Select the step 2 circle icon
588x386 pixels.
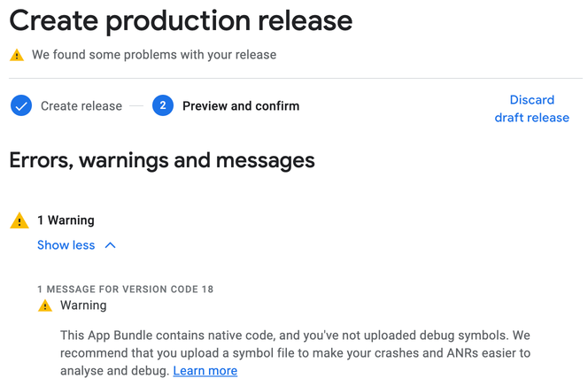point(163,105)
